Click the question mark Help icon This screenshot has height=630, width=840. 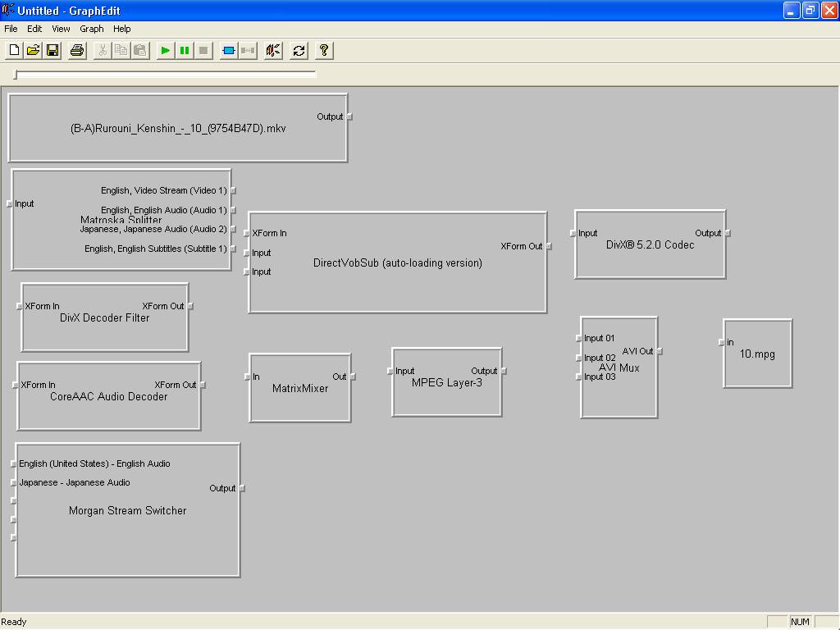pyautogui.click(x=323, y=50)
